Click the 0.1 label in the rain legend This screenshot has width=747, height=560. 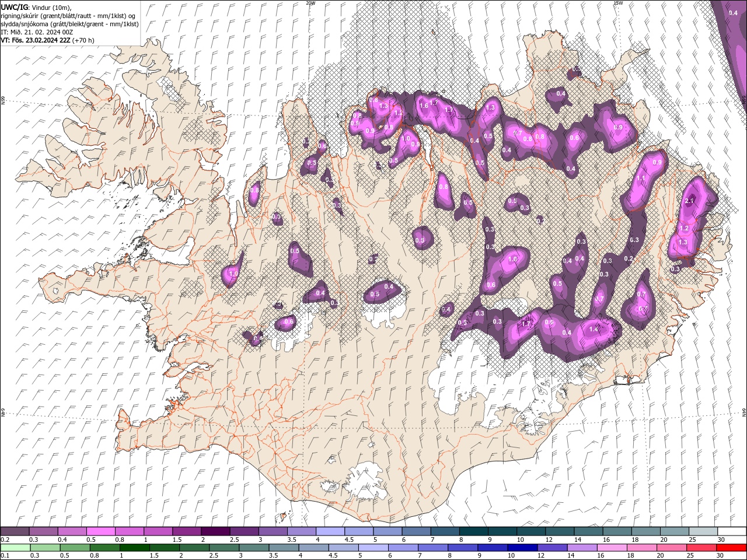5,556
